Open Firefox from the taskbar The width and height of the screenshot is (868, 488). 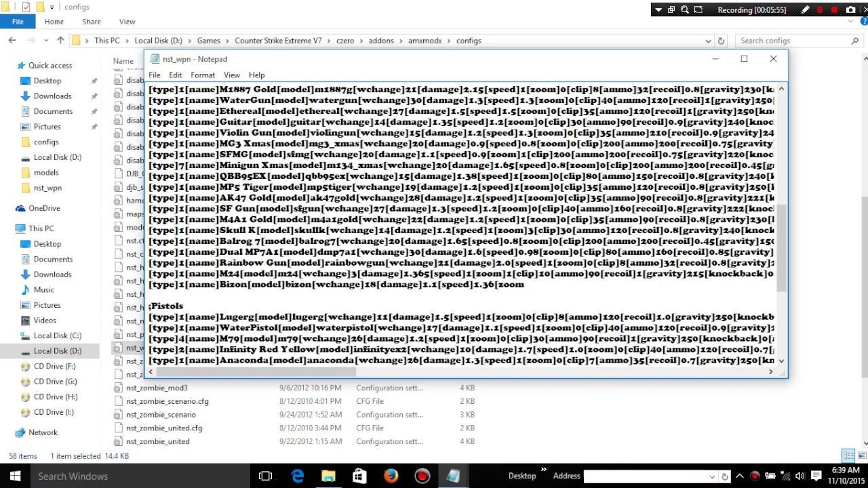pyautogui.click(x=391, y=476)
